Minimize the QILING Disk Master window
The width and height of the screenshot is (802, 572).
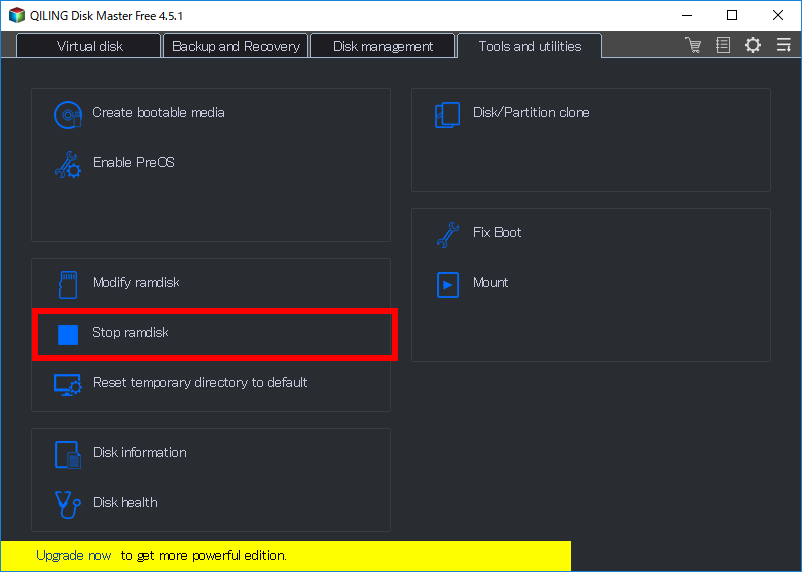pos(686,15)
